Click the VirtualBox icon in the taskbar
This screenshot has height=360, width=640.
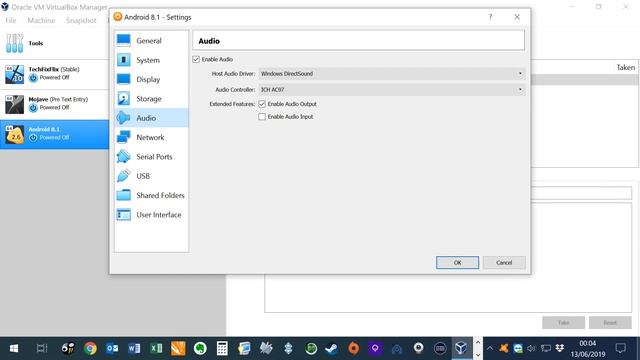coord(461,348)
